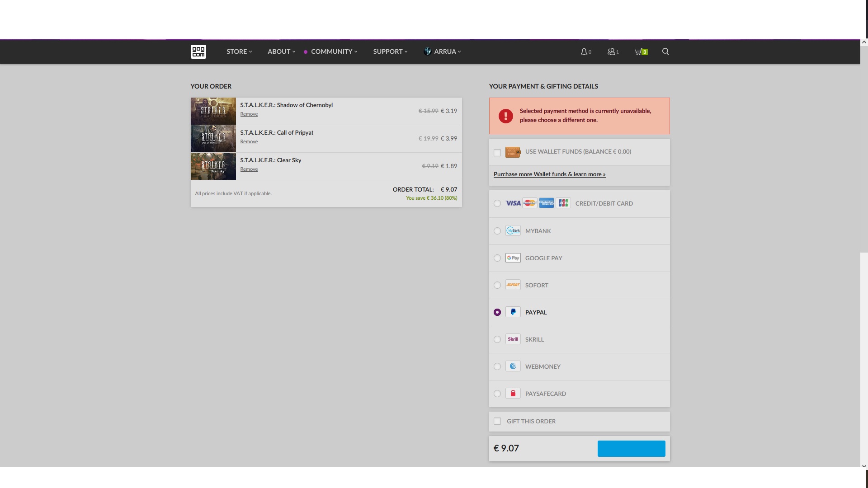Enable the Use Wallet Funds checkbox
This screenshot has width=868, height=488.
(x=497, y=153)
